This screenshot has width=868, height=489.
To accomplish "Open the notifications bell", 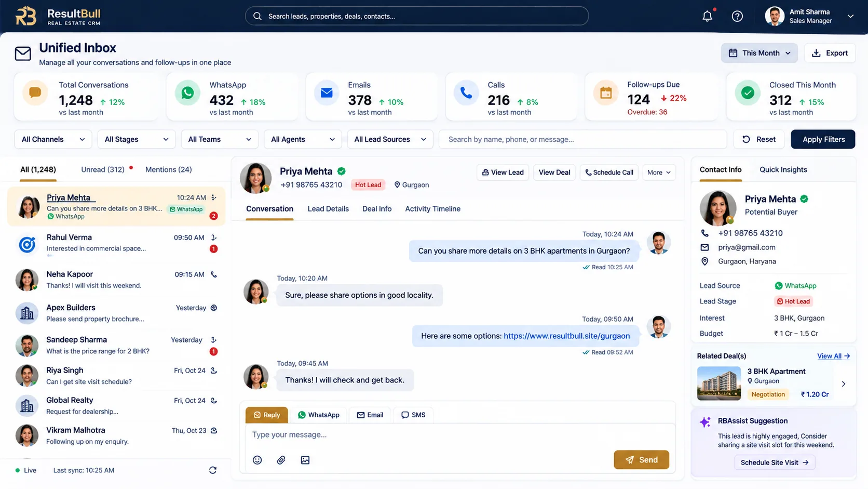I will [707, 16].
